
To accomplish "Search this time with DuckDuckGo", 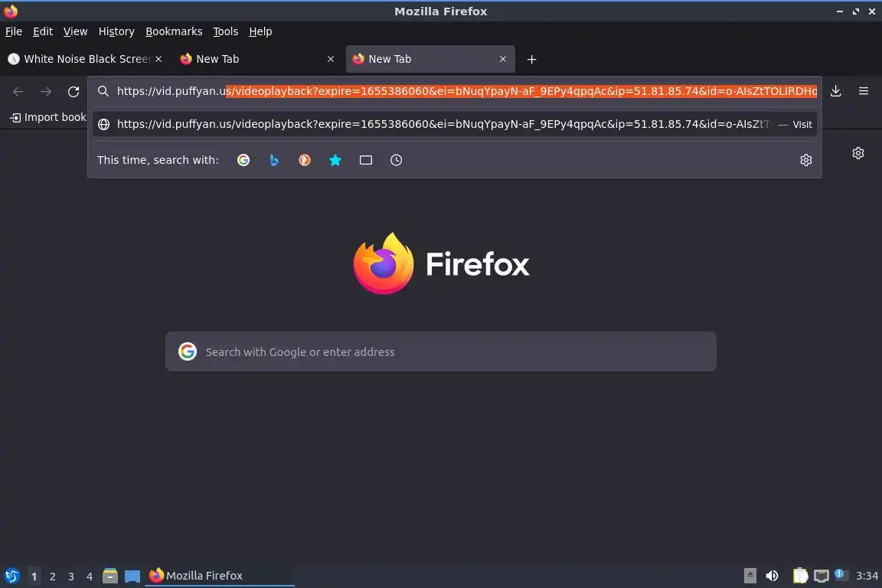I will click(304, 160).
